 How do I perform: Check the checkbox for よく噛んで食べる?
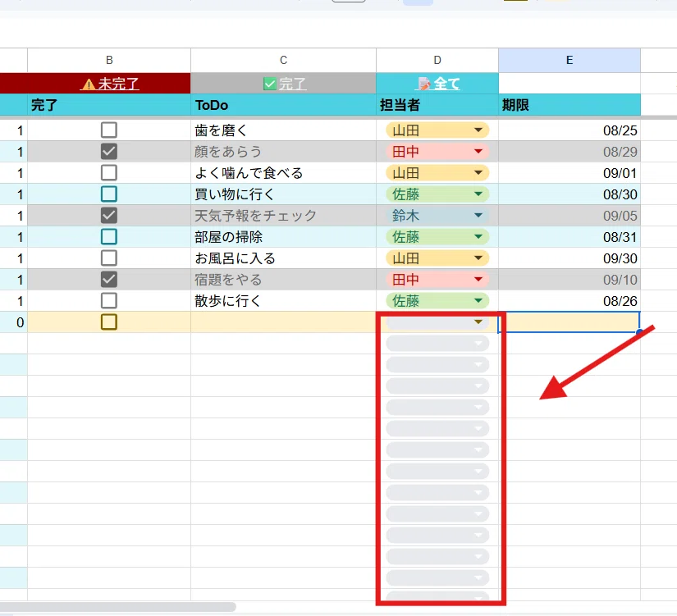(x=109, y=173)
